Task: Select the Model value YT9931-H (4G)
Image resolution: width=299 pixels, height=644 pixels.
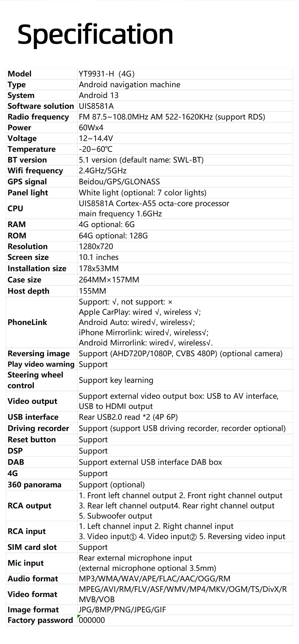Action: [107, 74]
